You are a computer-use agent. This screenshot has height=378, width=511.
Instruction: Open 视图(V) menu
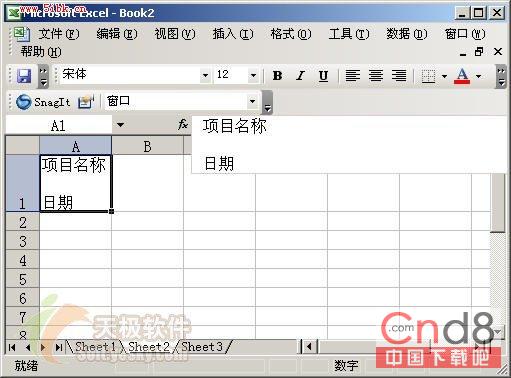(x=175, y=34)
